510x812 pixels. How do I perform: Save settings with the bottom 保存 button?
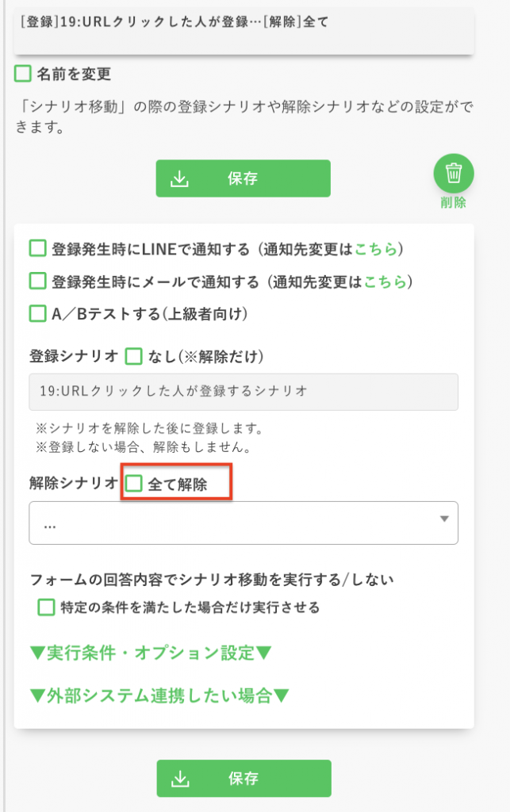(243, 778)
